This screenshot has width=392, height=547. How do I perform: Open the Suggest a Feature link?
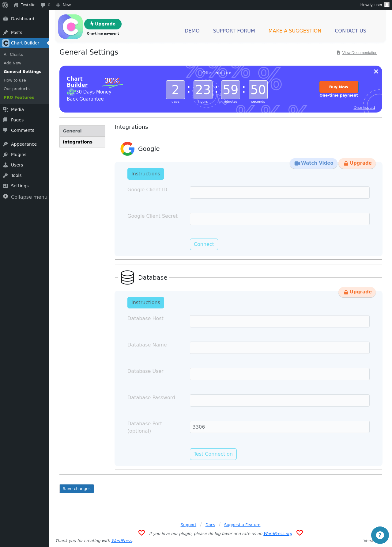tap(242, 525)
